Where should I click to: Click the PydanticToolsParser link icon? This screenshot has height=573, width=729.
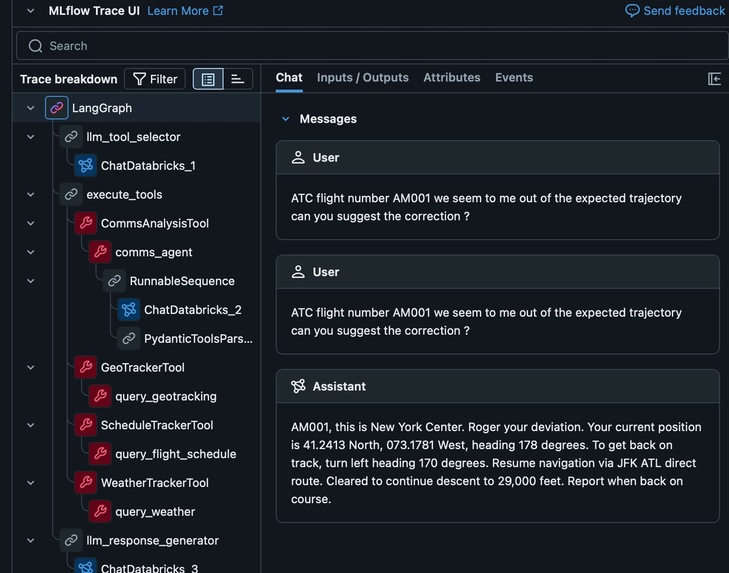(129, 339)
